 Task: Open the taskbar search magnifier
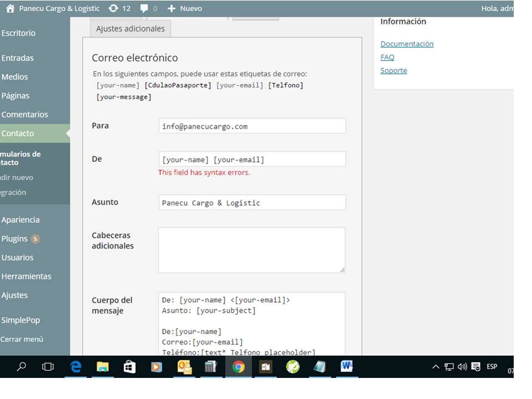coord(22,366)
